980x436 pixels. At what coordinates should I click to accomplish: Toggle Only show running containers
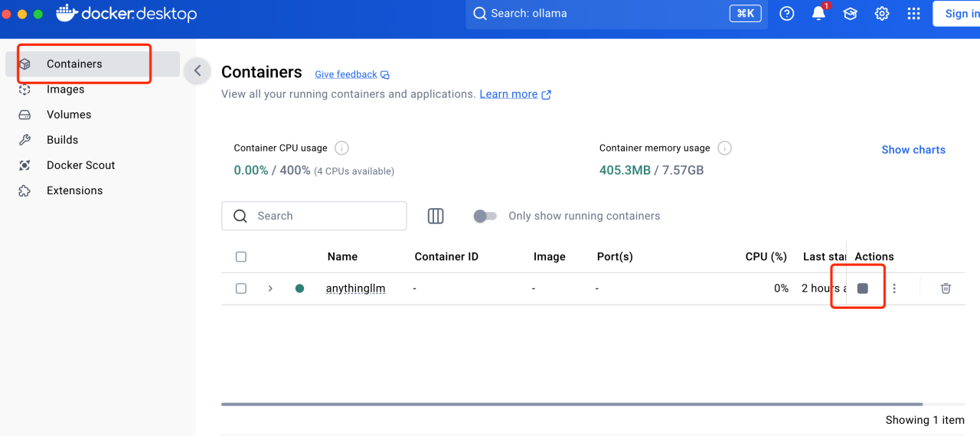[485, 216]
